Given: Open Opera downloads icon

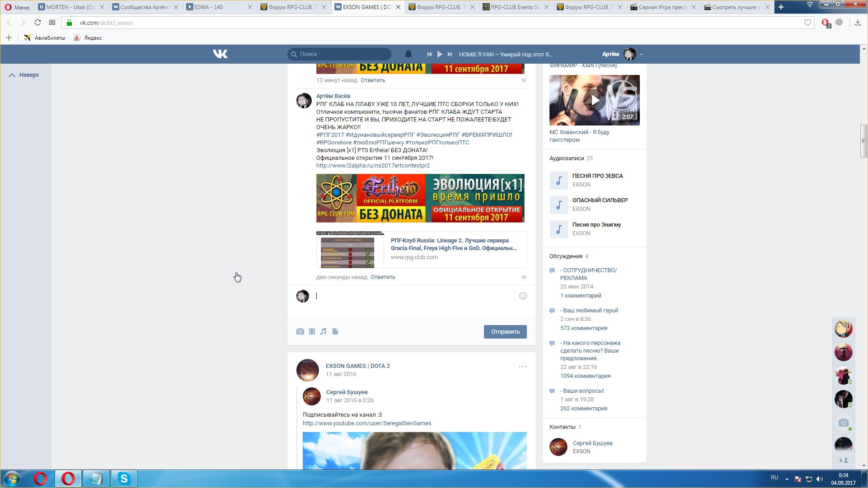Looking at the screenshot, I should (x=858, y=23).
